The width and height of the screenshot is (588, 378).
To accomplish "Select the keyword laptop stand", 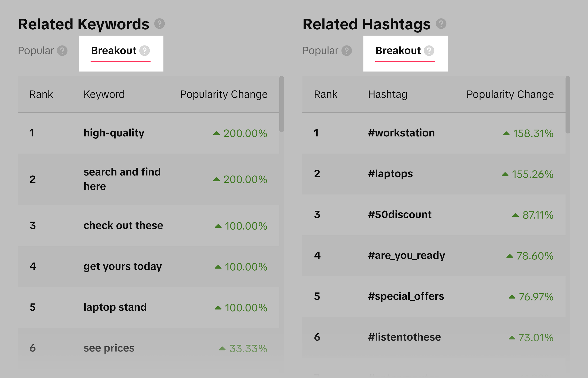I will 115,307.
